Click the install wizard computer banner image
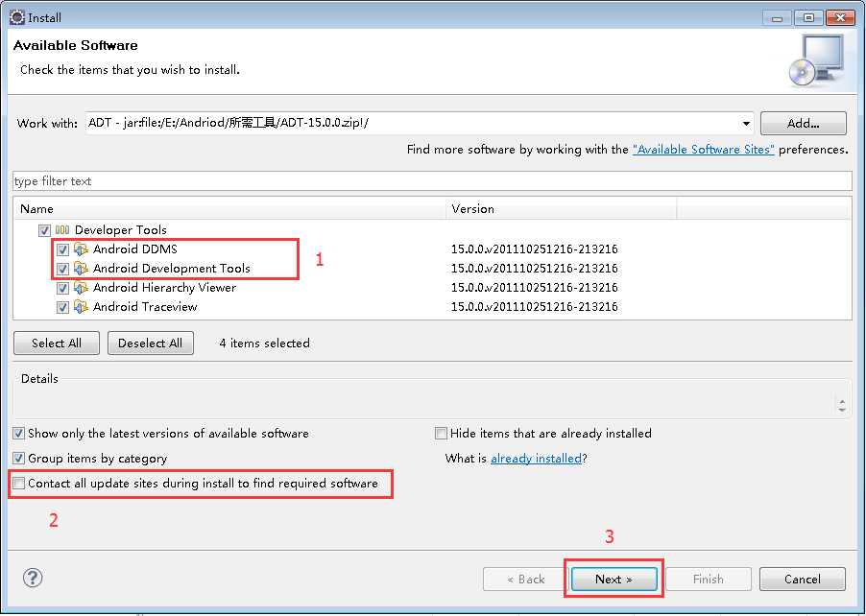The height and width of the screenshot is (616, 866). click(x=817, y=61)
